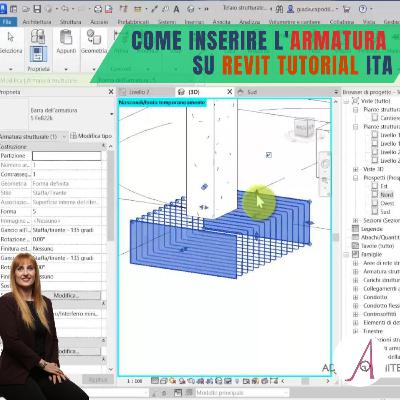Toggle shadows in view control bar
This screenshot has width=400, height=400.
click(x=182, y=381)
